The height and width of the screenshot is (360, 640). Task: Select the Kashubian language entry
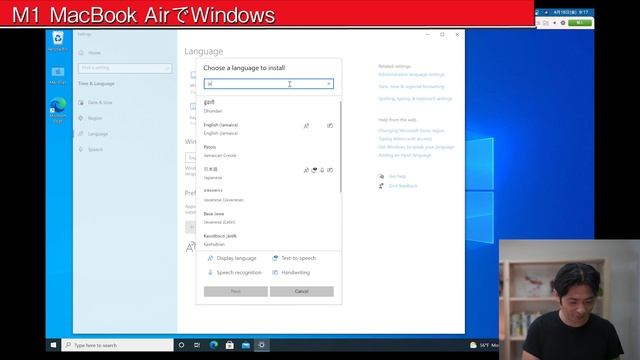tap(269, 240)
